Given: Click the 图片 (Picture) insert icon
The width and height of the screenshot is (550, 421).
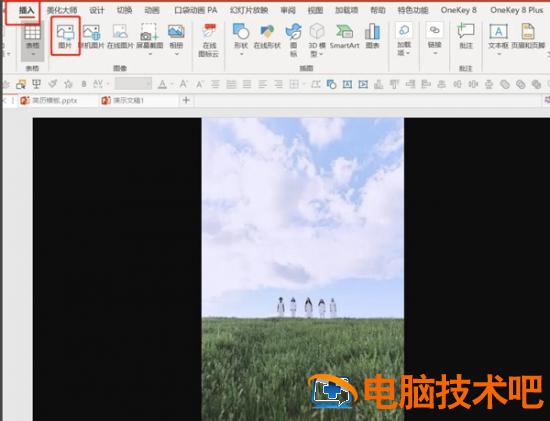Looking at the screenshot, I should [65, 36].
